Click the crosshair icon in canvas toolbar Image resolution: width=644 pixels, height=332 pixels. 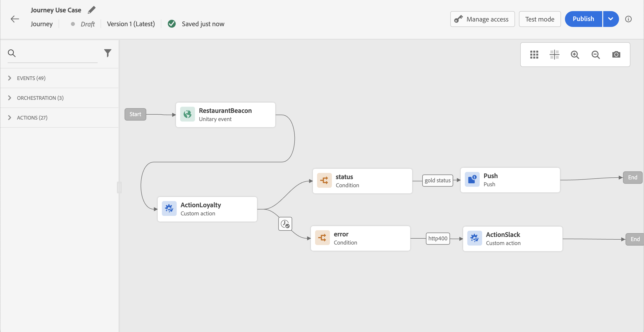[x=554, y=54]
